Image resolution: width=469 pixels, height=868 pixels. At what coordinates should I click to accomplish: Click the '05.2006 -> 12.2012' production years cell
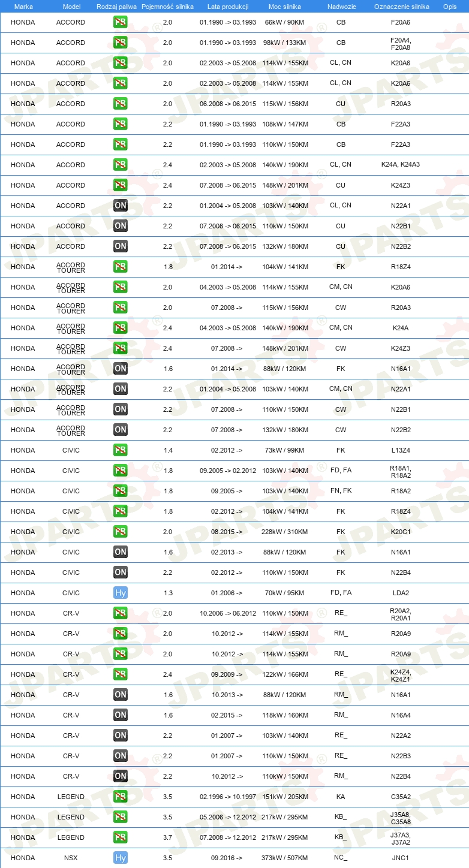point(228,817)
